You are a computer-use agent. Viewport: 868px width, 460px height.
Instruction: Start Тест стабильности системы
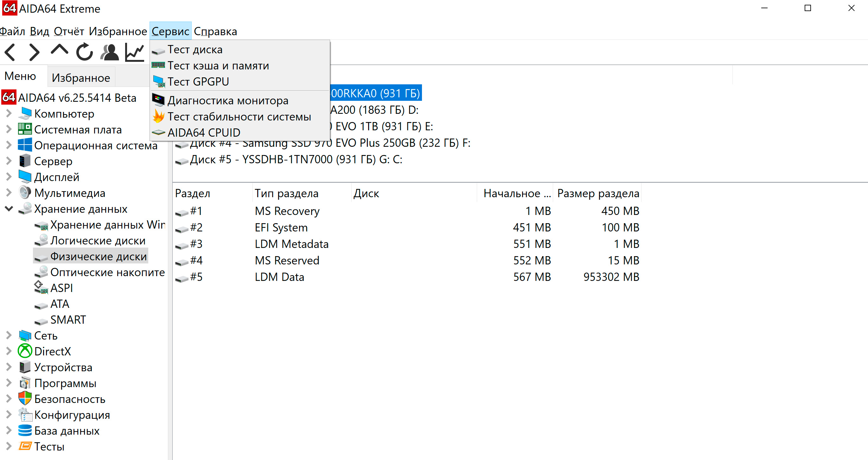pos(239,116)
